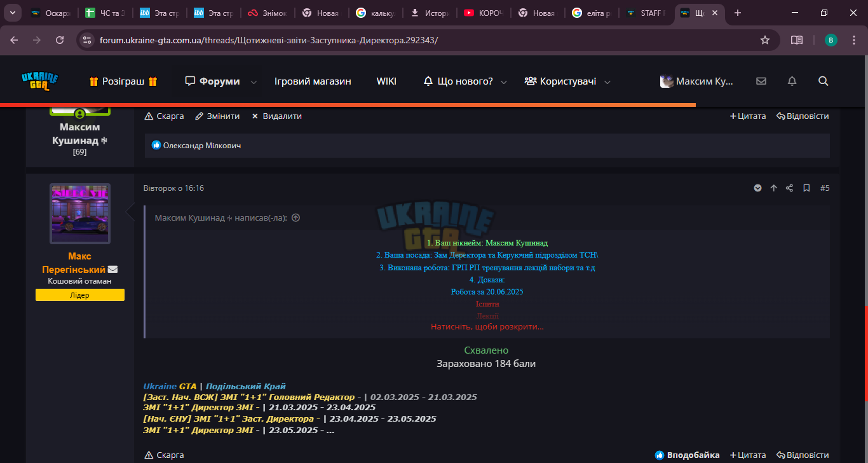This screenshot has width=868, height=463.
Task: Jump to top with up-arrow icon on post #5
Action: [773, 188]
